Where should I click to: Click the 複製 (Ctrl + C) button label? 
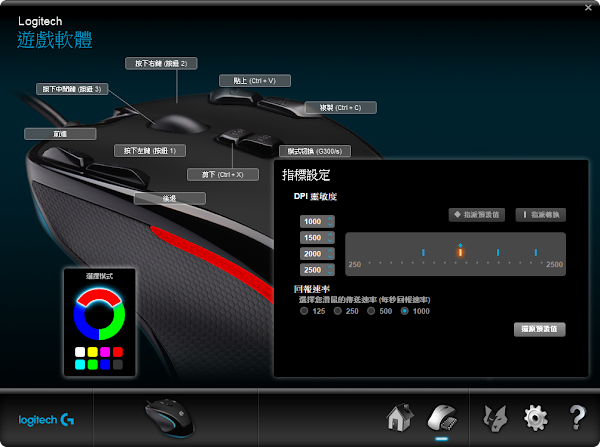tap(341, 108)
